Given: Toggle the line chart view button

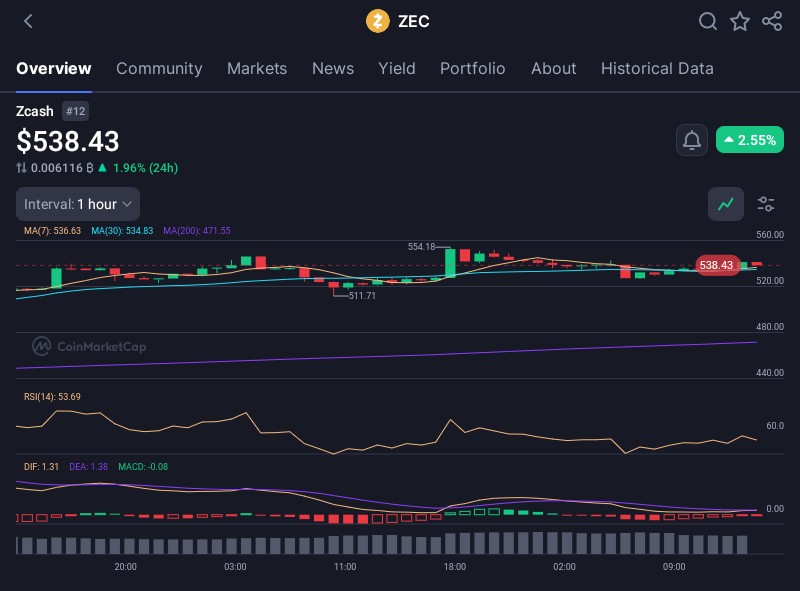Looking at the screenshot, I should coord(726,204).
